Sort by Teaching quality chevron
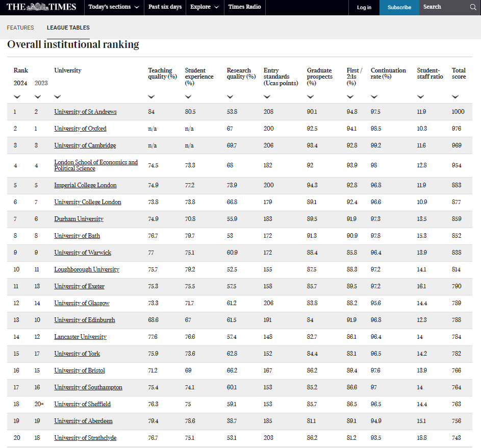Image resolution: width=481 pixels, height=448 pixels. (151, 96)
